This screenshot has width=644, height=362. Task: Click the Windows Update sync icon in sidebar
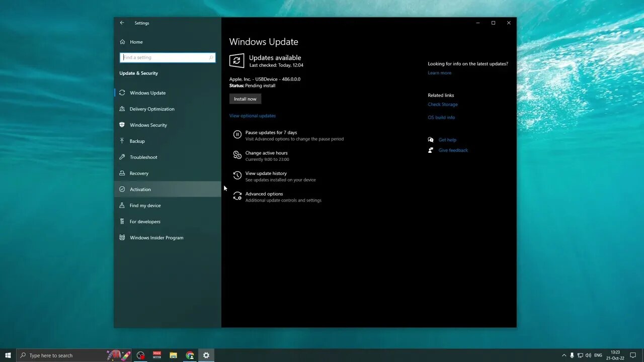coord(122,93)
